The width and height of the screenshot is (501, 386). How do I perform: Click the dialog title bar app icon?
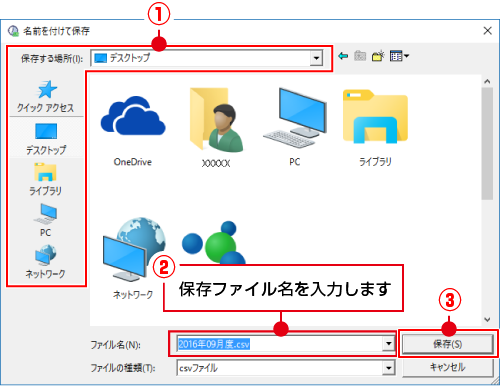13,31
